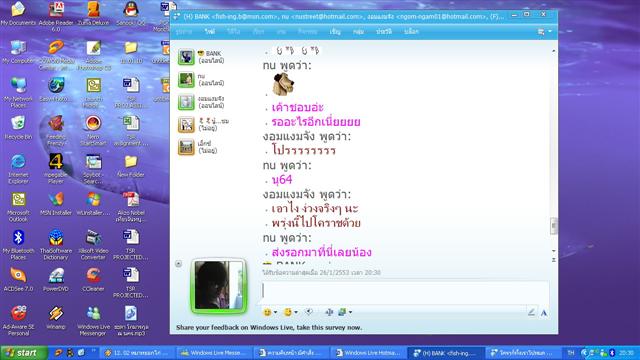
Task: Open ThaiSoftware Dictionary desktop icon
Action: [56, 245]
